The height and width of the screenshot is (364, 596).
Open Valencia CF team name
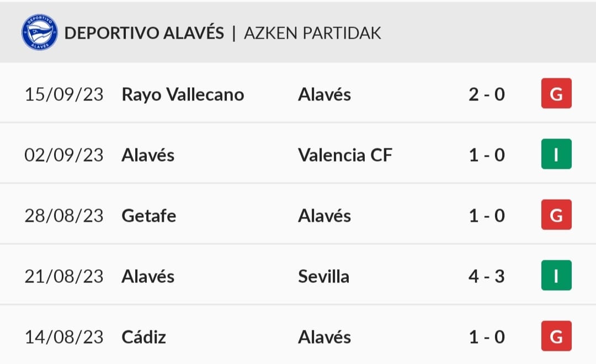tap(345, 155)
